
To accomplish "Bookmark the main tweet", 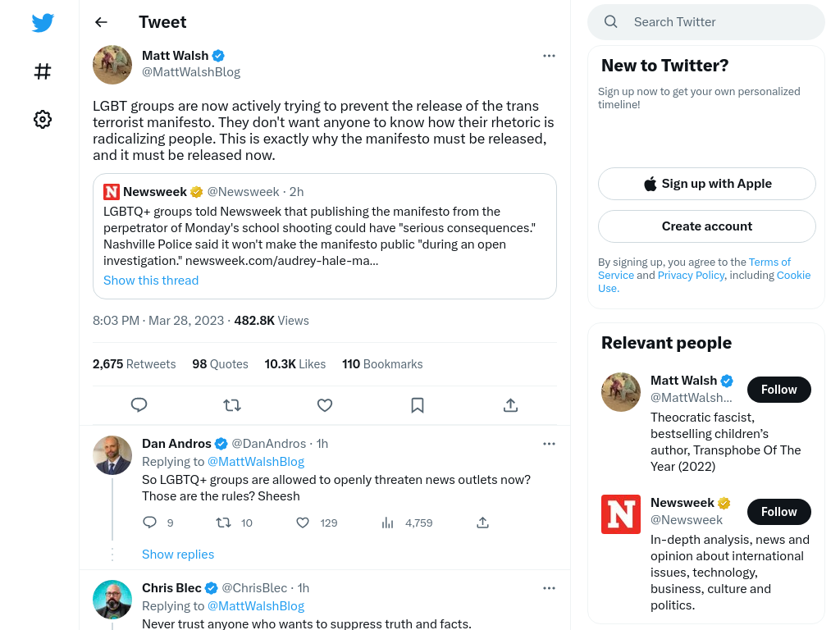I will pos(418,405).
